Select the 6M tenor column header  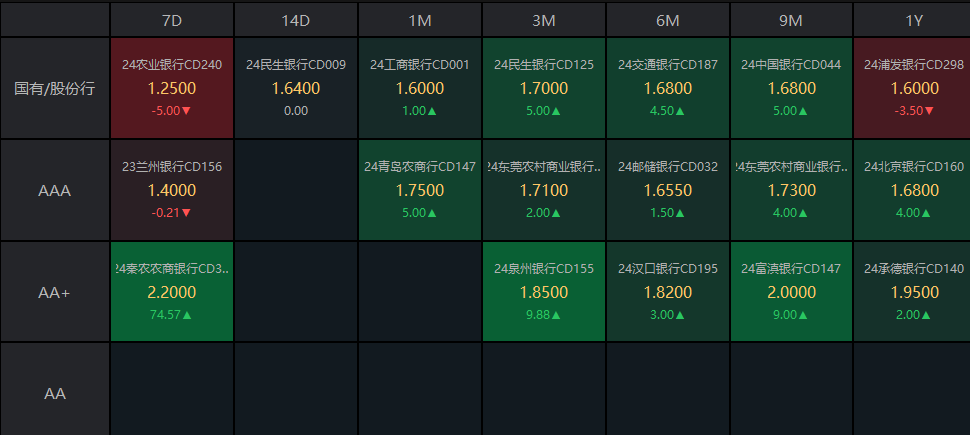coord(668,20)
